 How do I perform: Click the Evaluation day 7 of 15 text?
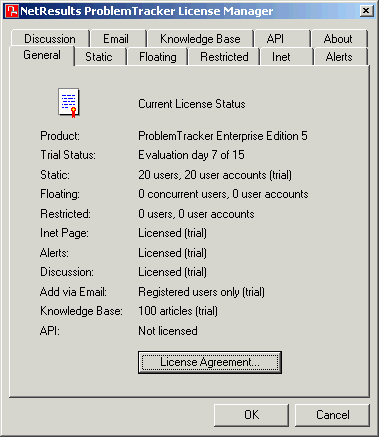click(191, 155)
